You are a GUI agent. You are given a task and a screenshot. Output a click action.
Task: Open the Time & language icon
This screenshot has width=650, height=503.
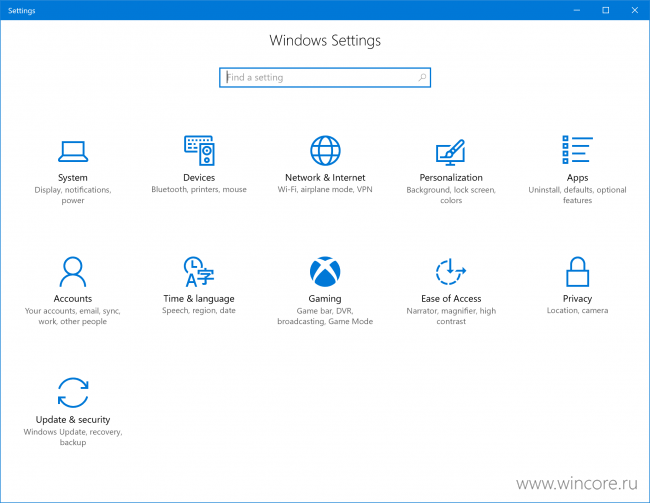coord(199,272)
